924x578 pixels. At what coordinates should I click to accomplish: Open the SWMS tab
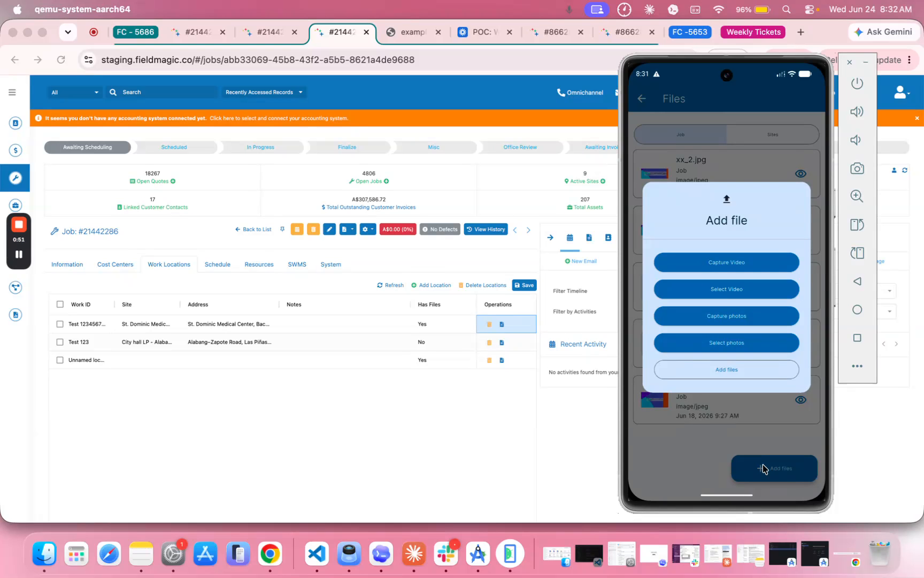click(x=297, y=264)
